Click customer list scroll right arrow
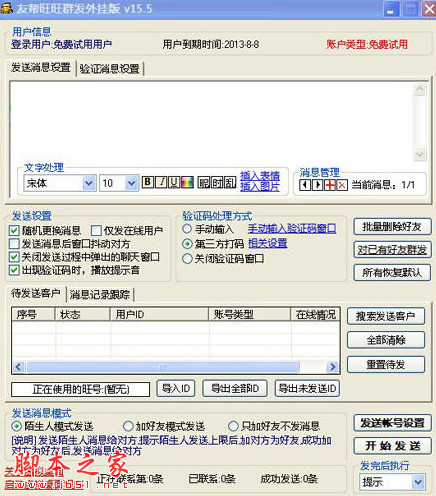 pyautogui.click(x=332, y=367)
